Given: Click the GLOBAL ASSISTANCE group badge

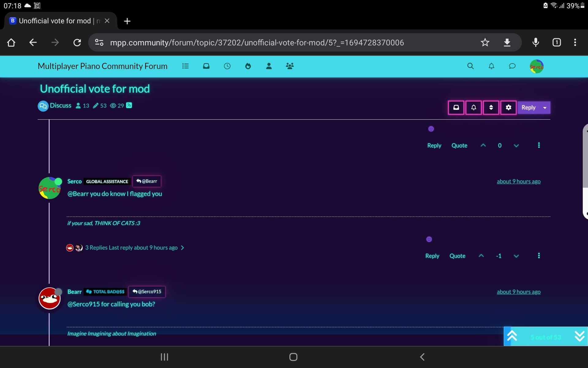Looking at the screenshot, I should (x=107, y=182).
